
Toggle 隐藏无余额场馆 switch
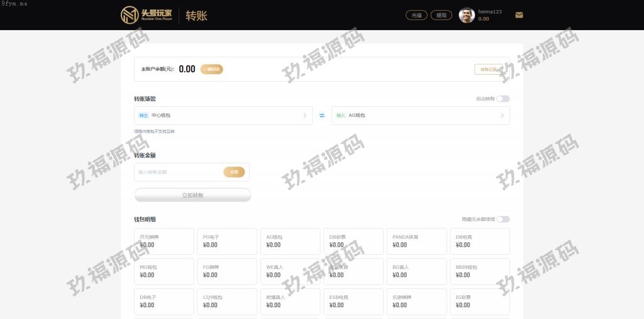pos(503,219)
